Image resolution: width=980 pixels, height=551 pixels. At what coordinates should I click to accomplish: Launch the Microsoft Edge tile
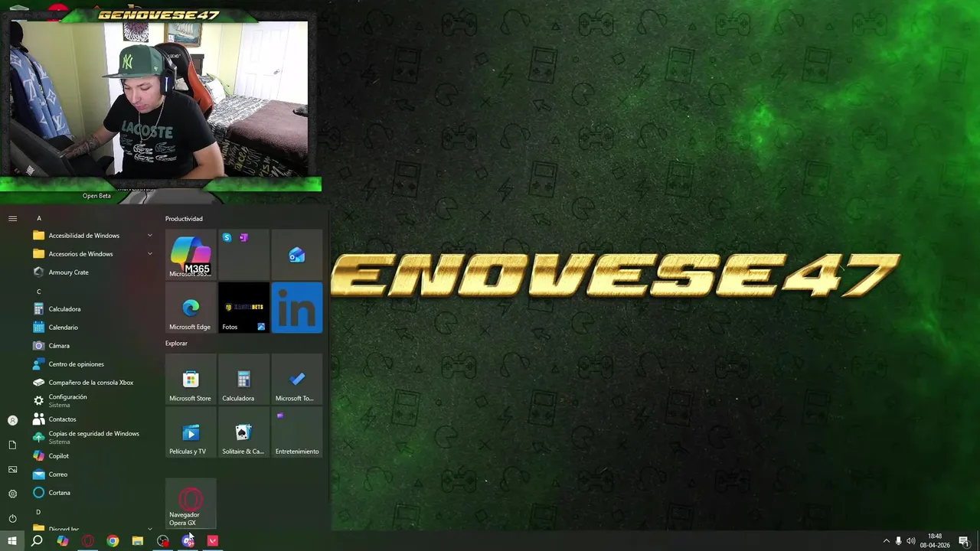click(x=191, y=308)
